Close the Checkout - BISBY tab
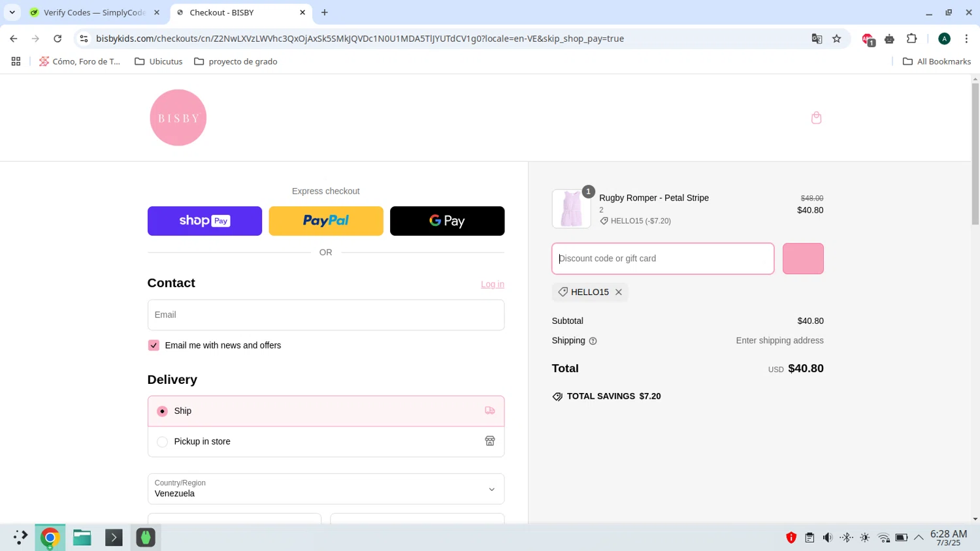Screen dimensions: 980x551 point(302,12)
